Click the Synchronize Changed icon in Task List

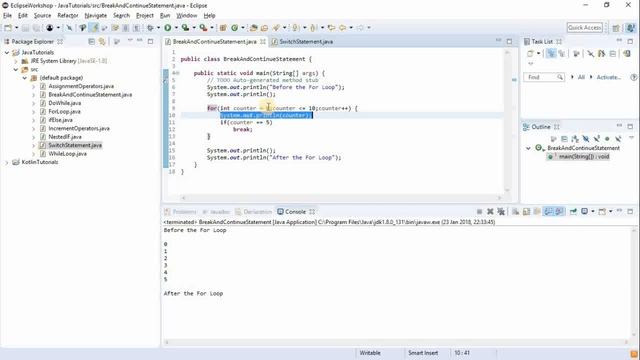(x=627, y=53)
